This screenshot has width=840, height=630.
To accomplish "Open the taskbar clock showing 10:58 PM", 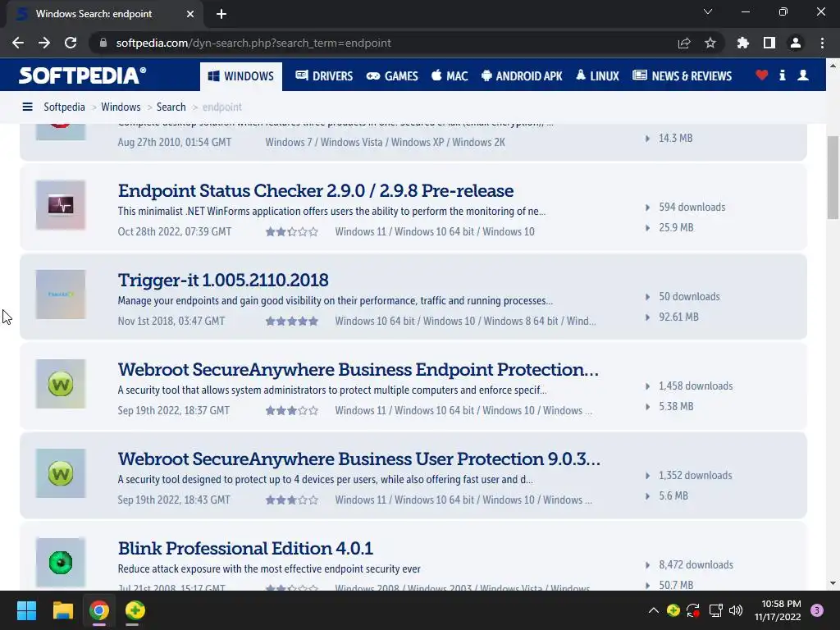I will (778, 610).
